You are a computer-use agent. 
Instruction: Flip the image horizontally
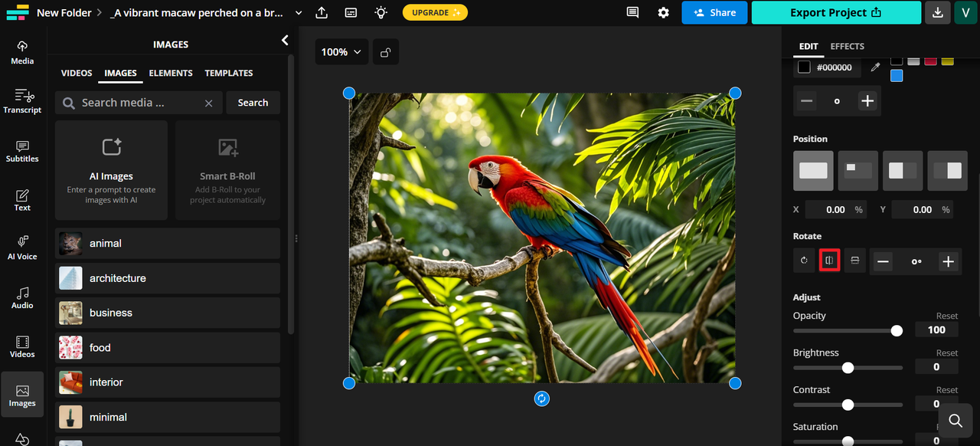point(829,261)
